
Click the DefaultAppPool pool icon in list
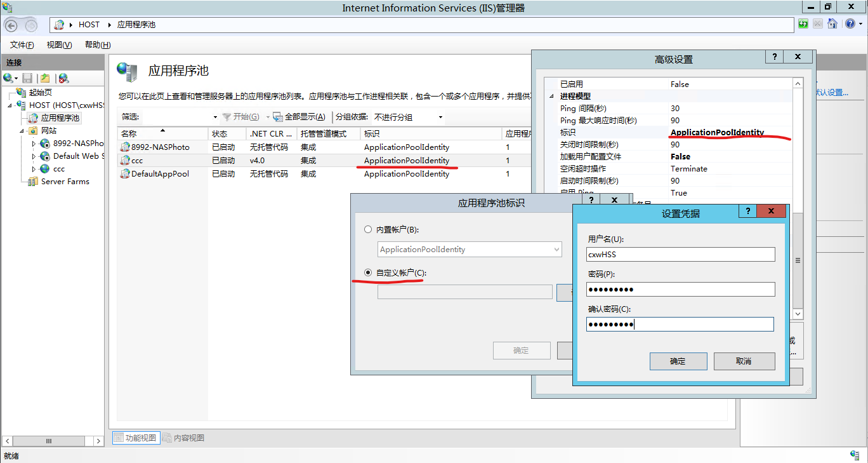tap(125, 173)
